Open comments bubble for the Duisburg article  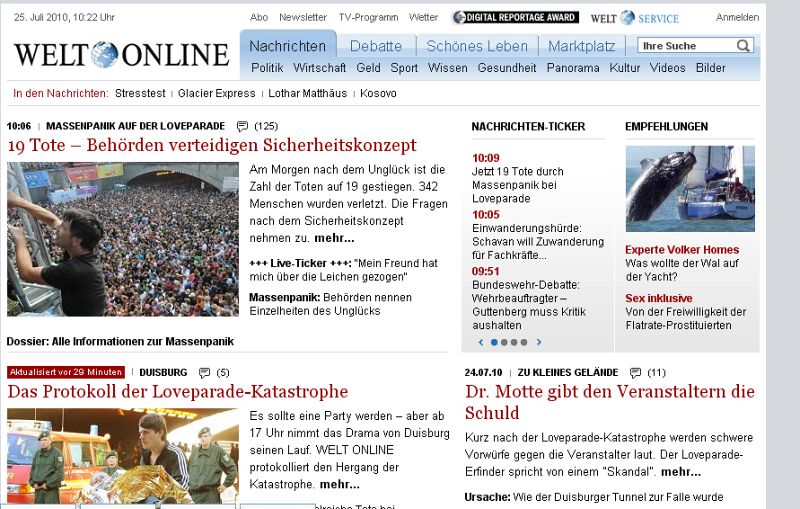(204, 373)
